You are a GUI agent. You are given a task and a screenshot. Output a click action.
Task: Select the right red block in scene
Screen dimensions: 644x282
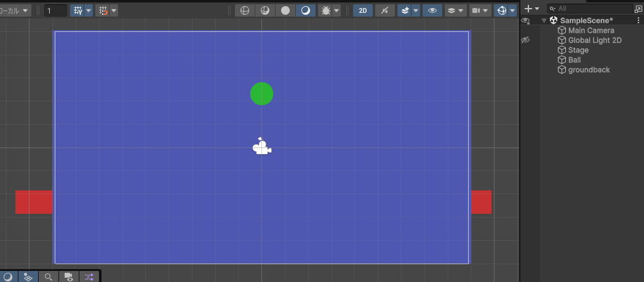(x=481, y=202)
